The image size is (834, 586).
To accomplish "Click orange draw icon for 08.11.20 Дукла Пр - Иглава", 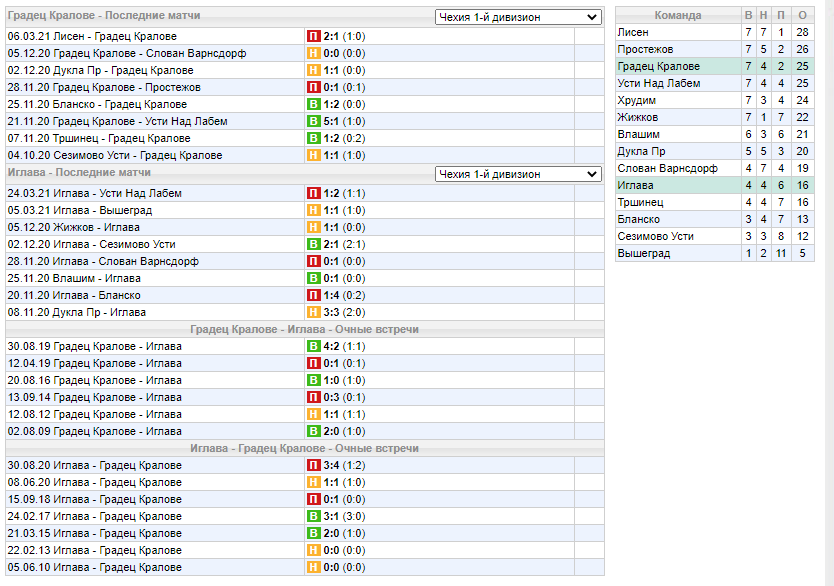I will click(313, 312).
